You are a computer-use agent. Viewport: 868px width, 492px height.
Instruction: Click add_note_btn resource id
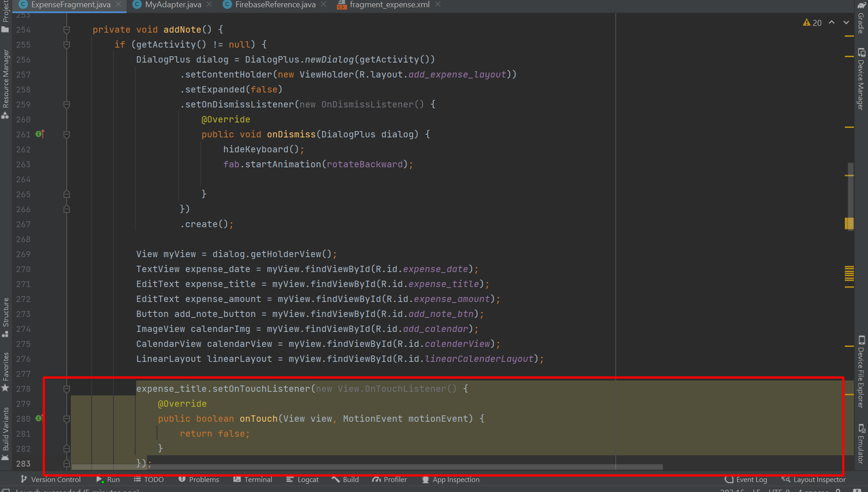[x=441, y=314]
